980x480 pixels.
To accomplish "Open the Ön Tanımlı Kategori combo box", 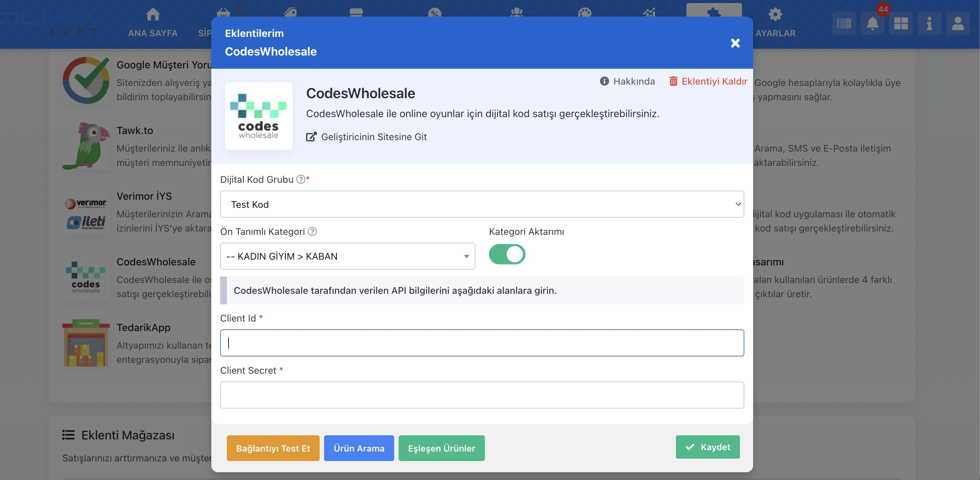I will [347, 256].
